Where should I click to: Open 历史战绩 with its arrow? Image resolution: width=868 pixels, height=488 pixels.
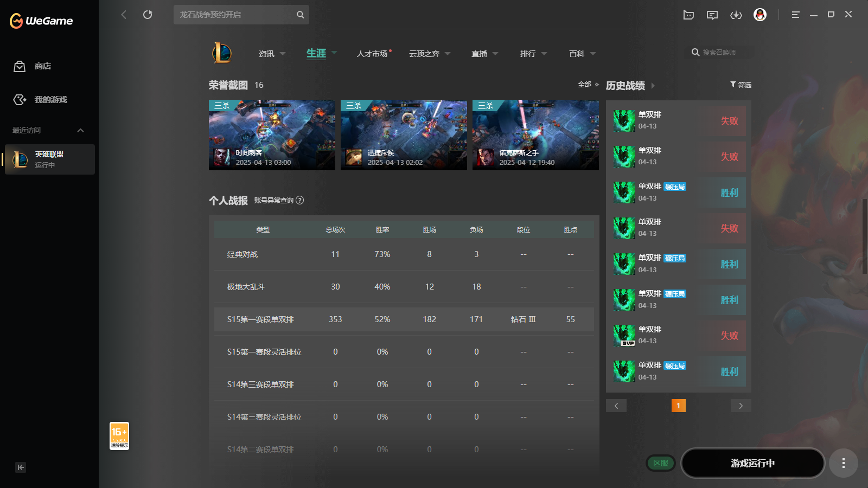click(x=653, y=86)
